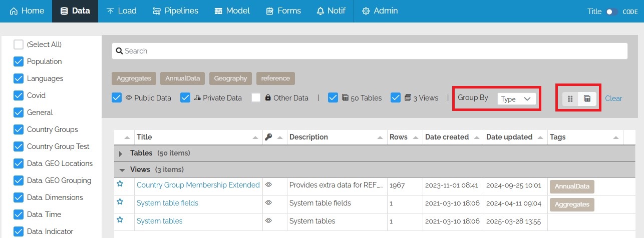Uncheck Data. GEO Grouping checkbox
This screenshot has height=238, width=644.
pyautogui.click(x=19, y=180)
